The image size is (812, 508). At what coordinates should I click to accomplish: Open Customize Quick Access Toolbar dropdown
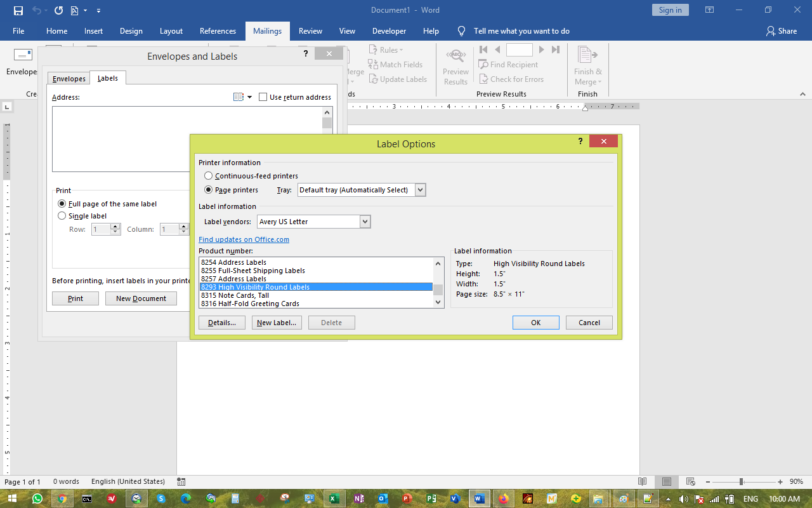click(x=99, y=11)
